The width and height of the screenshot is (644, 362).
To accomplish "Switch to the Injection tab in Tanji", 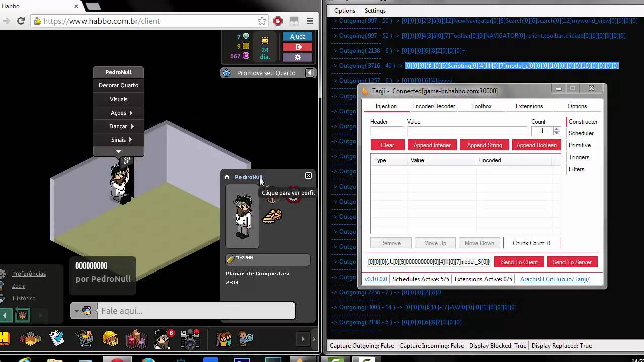I will tap(386, 106).
